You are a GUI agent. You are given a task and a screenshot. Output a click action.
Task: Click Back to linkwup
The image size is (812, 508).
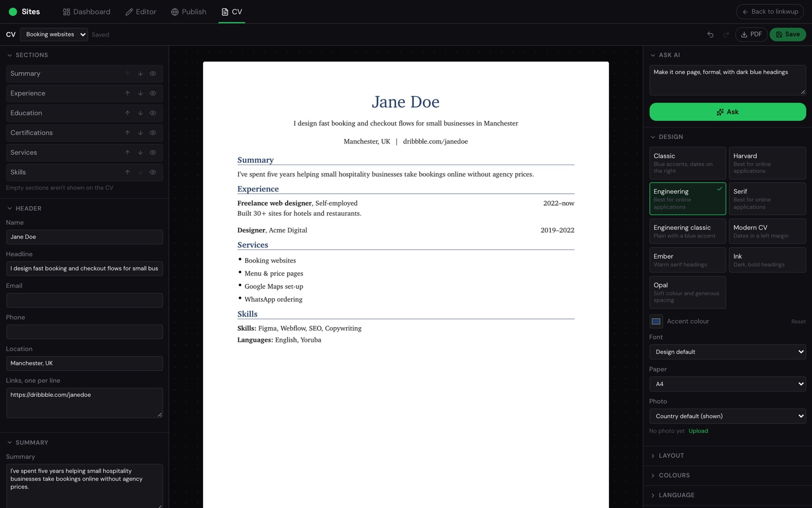click(x=770, y=12)
